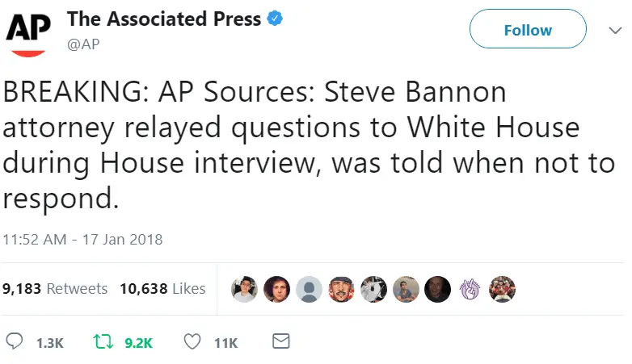Click the blue verified badge
This screenshot has height=364, width=632.
(276, 19)
